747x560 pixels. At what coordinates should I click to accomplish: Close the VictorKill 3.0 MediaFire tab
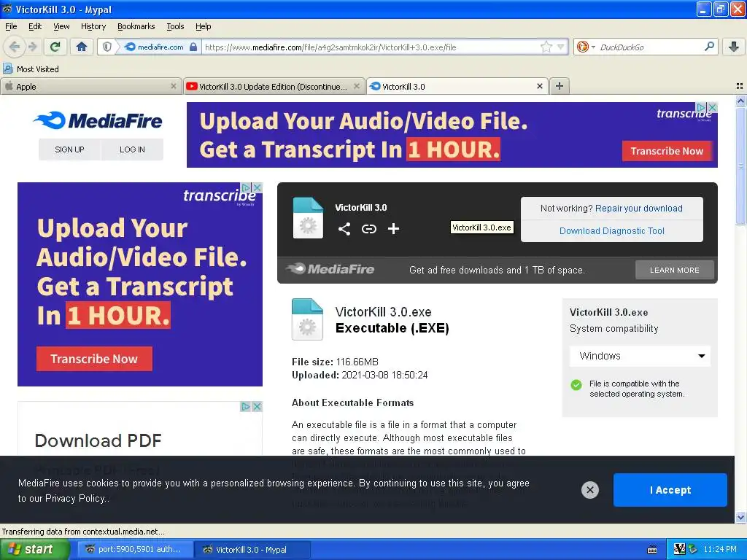click(x=539, y=86)
